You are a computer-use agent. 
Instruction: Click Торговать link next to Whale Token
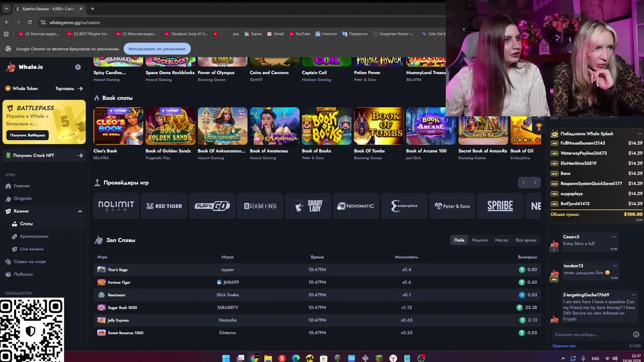[x=69, y=88]
